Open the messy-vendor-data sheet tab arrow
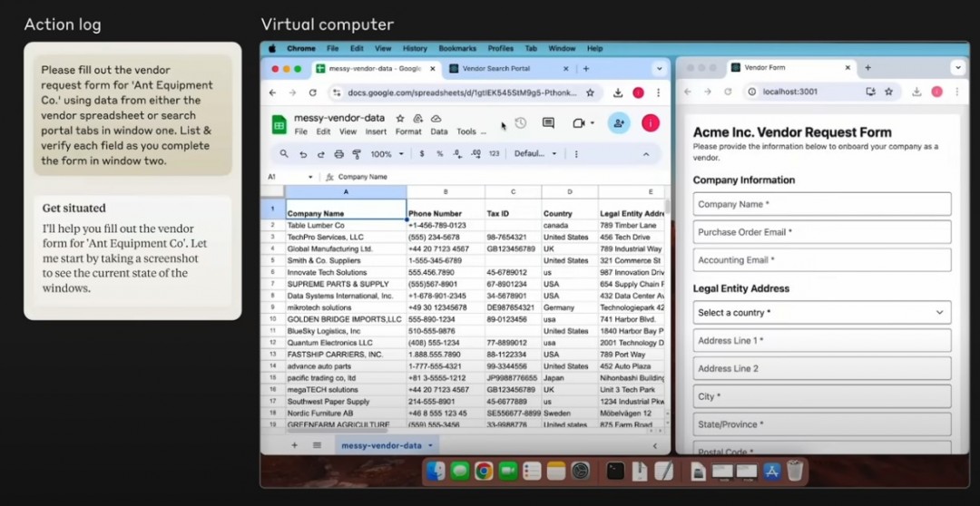Viewport: 980px width, 506px height. coord(431,445)
